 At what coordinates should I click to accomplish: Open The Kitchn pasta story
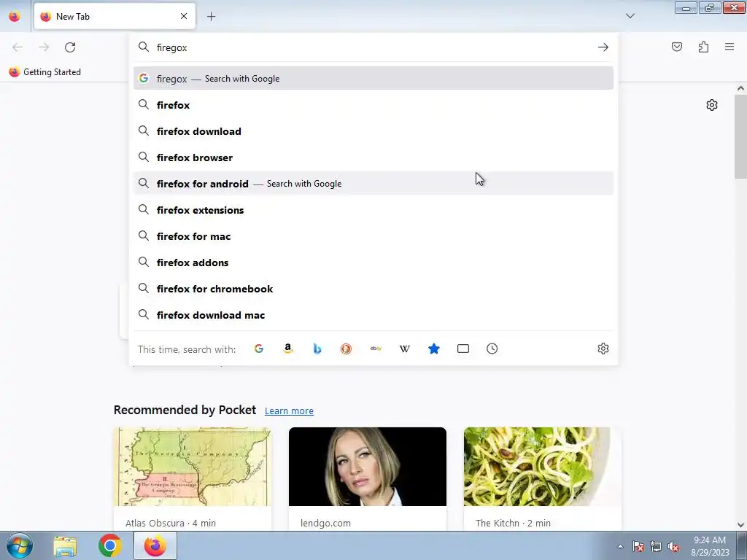[543, 479]
